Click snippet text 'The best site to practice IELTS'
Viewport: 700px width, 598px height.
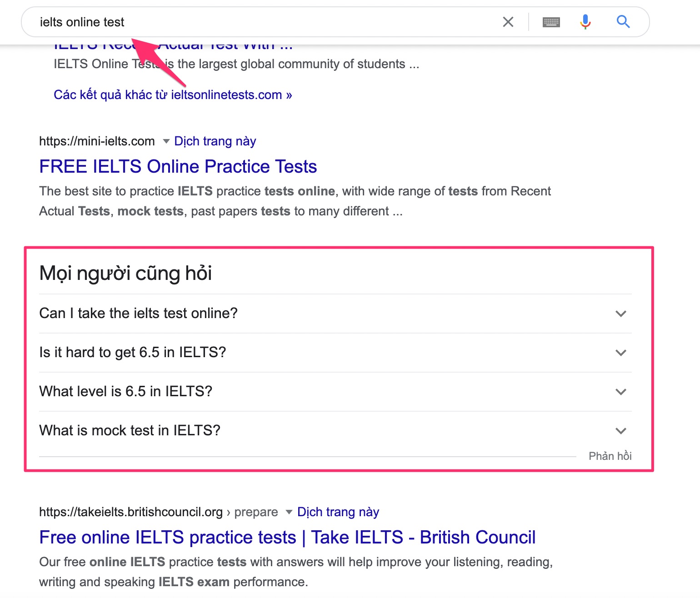pos(126,191)
